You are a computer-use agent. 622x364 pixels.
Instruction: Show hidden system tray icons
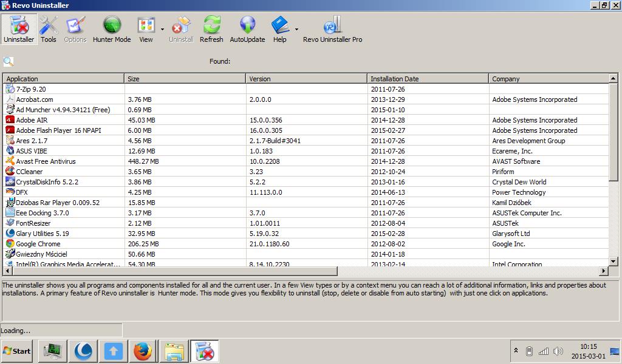click(516, 351)
